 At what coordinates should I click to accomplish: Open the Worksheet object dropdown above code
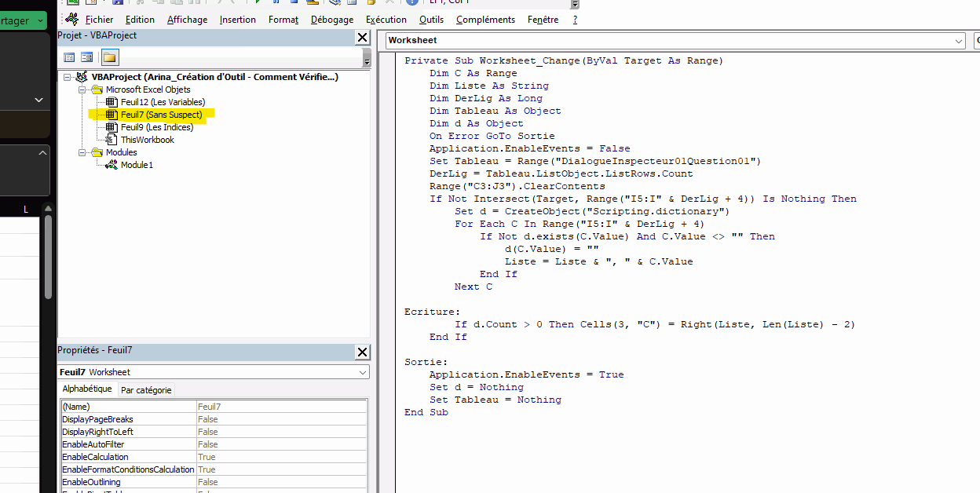coord(959,41)
